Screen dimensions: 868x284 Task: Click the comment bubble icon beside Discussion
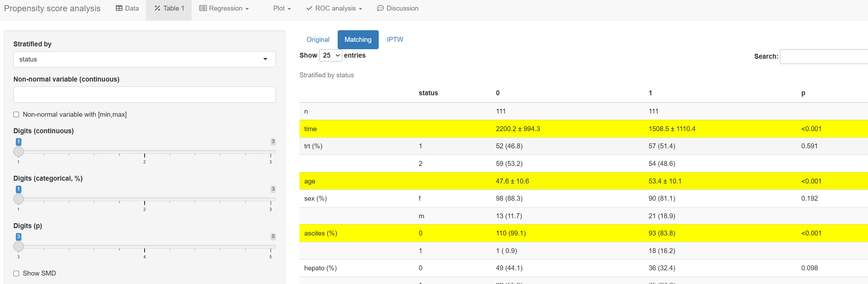point(380,8)
